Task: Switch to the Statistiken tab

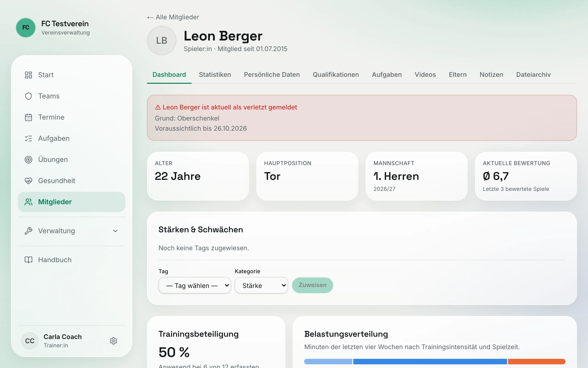Action: tap(215, 75)
